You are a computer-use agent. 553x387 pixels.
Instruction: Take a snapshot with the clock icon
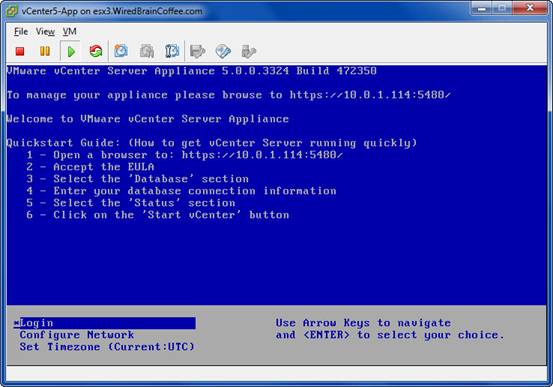pyautogui.click(x=121, y=52)
